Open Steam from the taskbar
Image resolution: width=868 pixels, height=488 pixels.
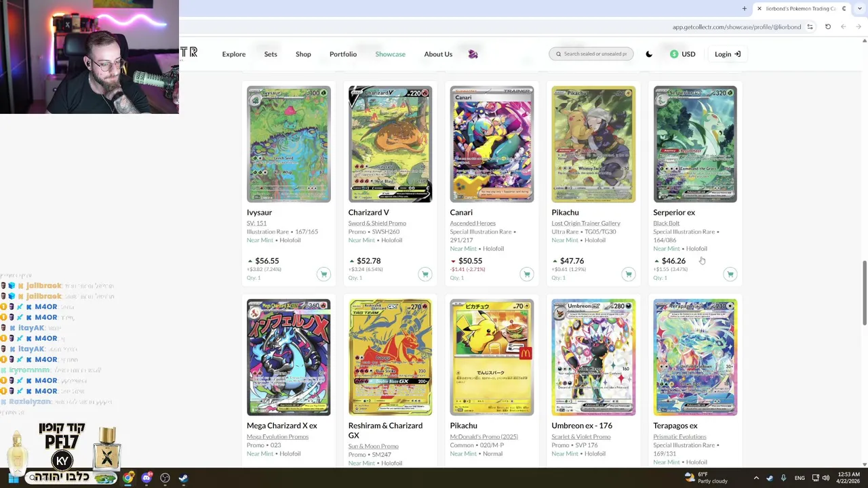tap(183, 478)
